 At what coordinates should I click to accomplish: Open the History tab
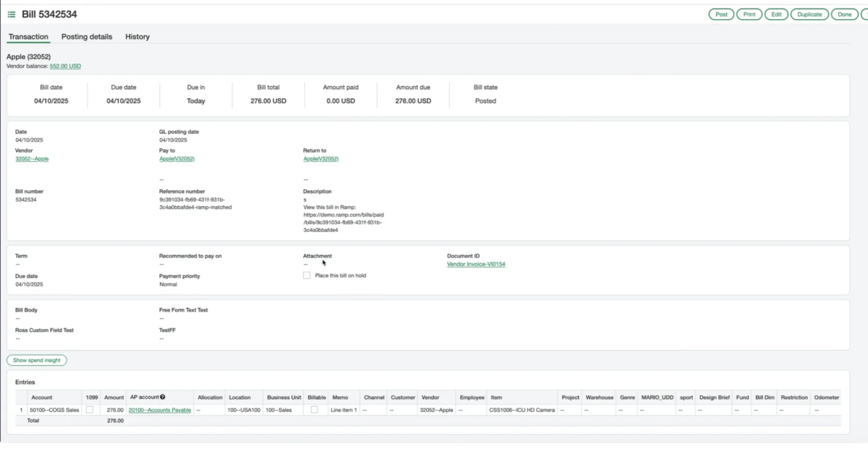click(137, 37)
